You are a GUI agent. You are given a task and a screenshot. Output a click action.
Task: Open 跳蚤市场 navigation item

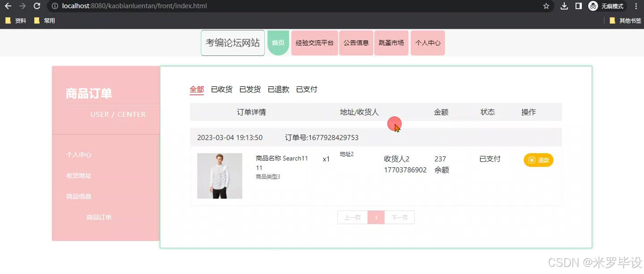click(391, 43)
